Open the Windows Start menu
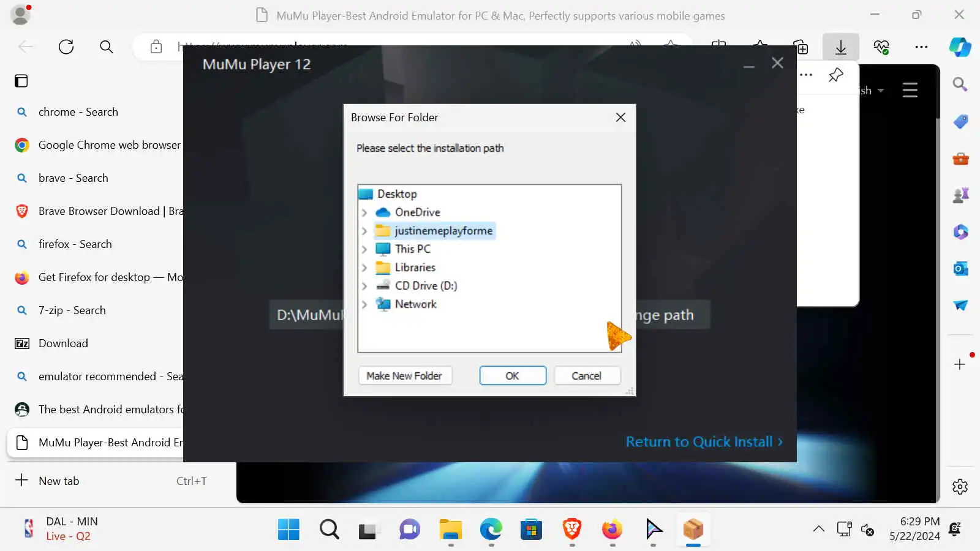980x551 pixels. (x=288, y=529)
